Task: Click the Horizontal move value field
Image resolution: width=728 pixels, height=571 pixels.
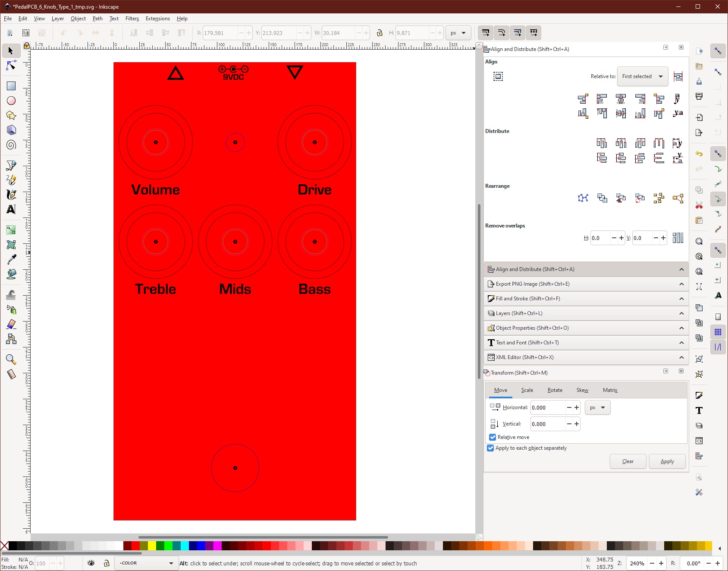Action: tap(547, 407)
